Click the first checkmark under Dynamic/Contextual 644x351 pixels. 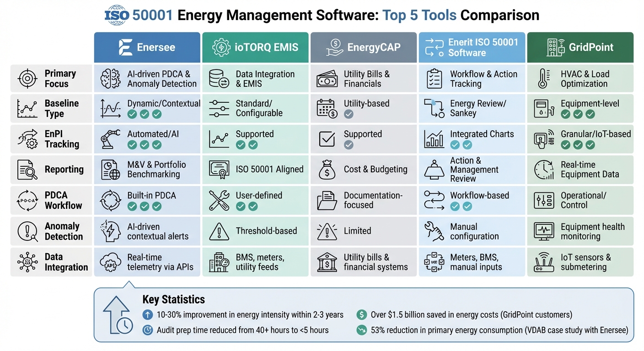click(x=132, y=114)
